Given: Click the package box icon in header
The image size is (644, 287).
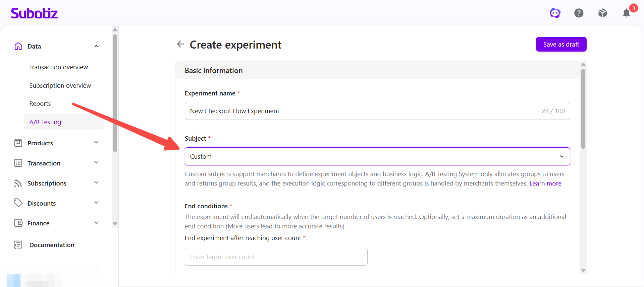Looking at the screenshot, I should tap(603, 13).
